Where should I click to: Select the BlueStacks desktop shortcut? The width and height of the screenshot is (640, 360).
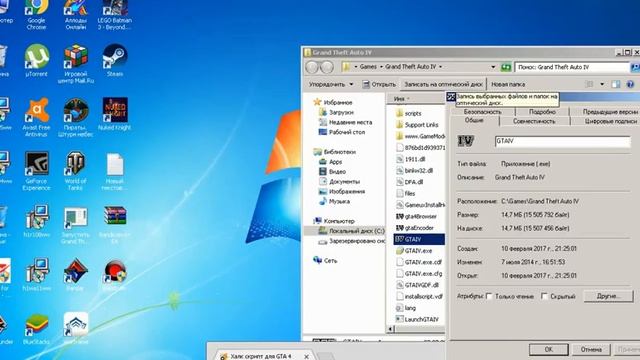coord(36,330)
